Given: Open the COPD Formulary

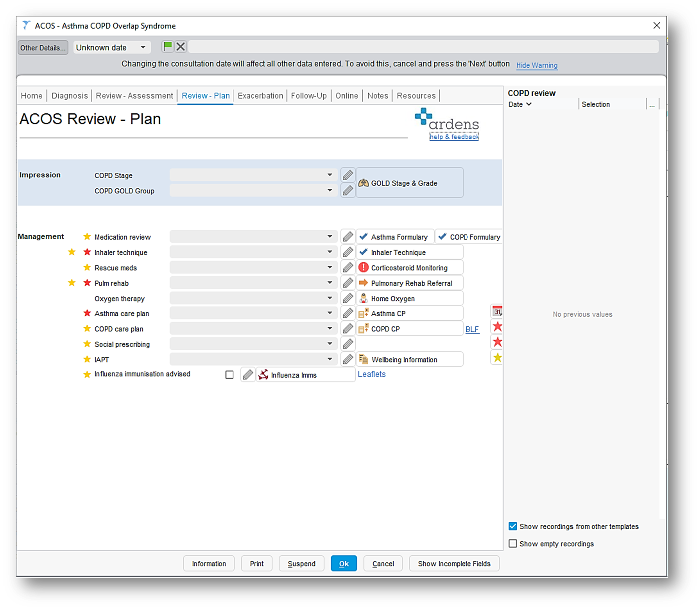Looking at the screenshot, I should pos(469,237).
